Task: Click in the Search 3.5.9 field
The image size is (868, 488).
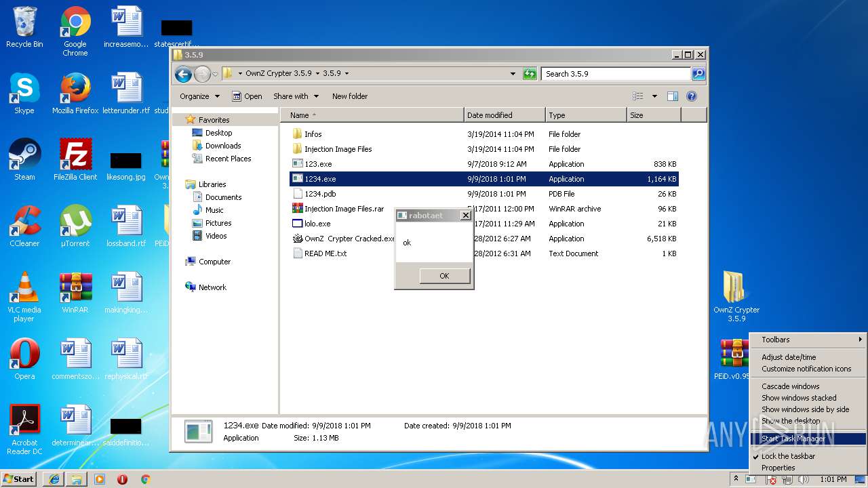Action: [x=616, y=74]
